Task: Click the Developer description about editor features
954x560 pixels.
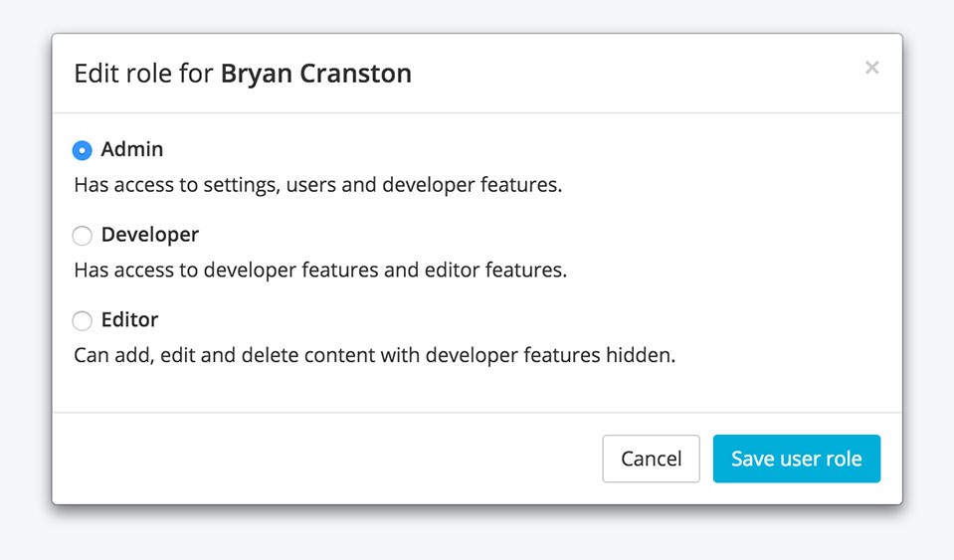Action: [320, 271]
